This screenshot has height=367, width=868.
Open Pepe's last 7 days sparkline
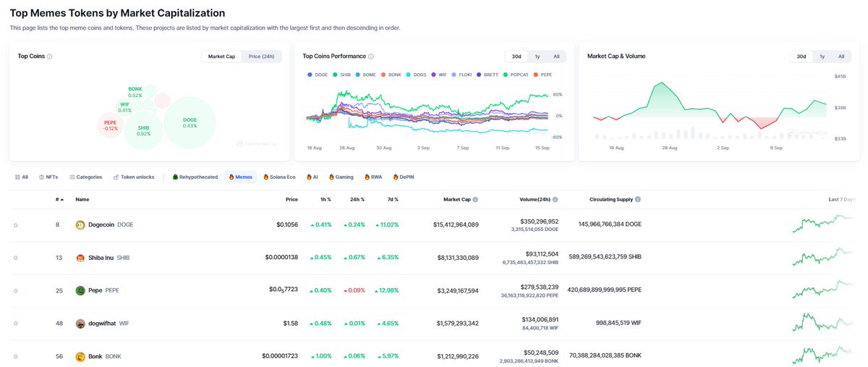(822, 290)
